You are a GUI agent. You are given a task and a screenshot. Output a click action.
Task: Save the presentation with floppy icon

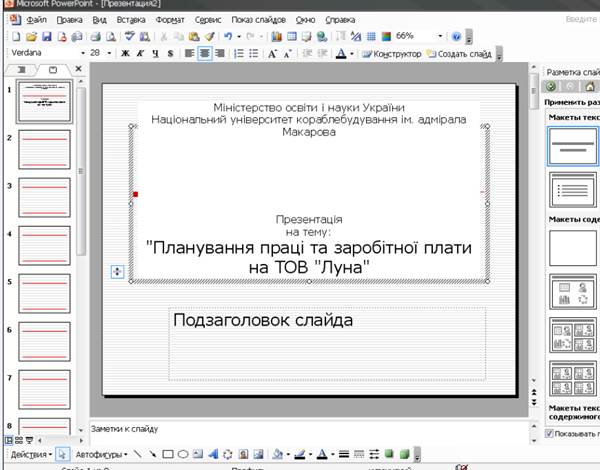47,36
